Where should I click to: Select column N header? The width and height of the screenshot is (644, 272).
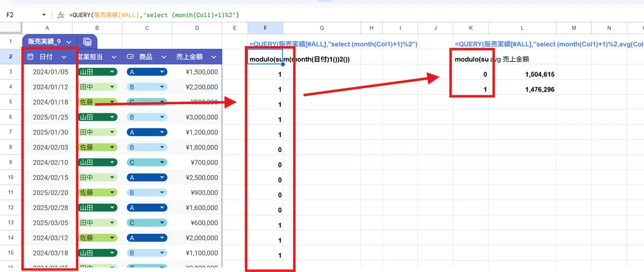pos(609,28)
